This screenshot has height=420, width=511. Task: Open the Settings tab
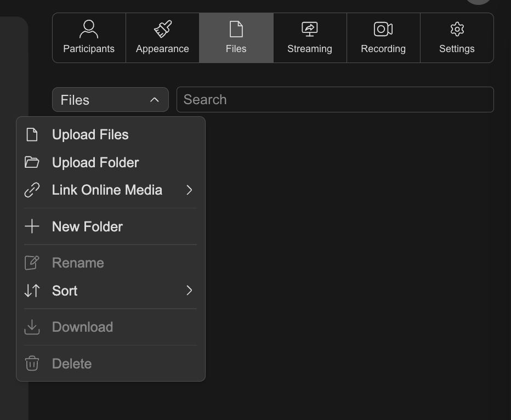[457, 38]
